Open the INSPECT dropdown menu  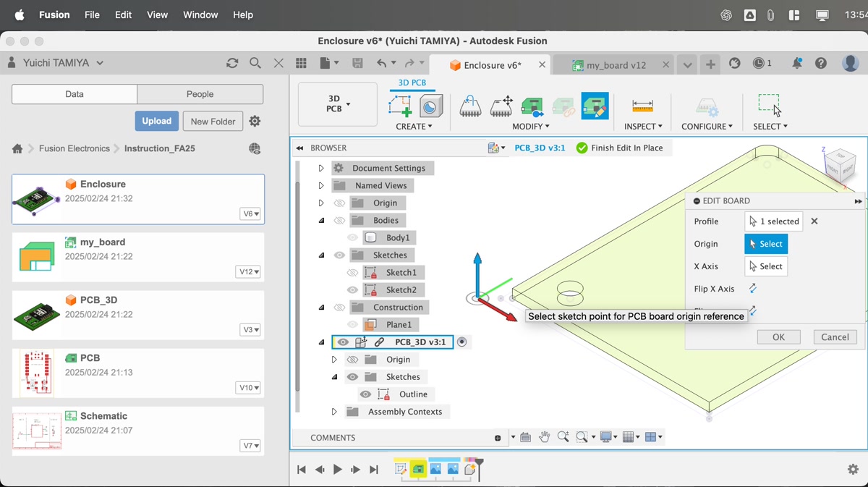(x=643, y=127)
